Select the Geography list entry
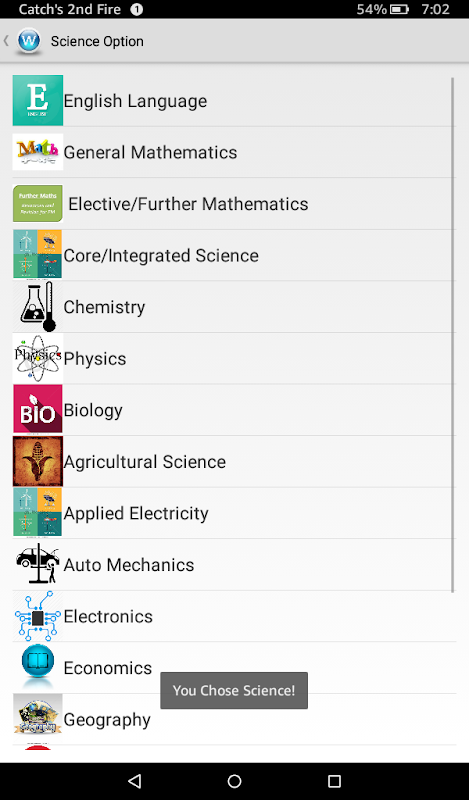Viewport: 469px width, 800px height. click(234, 719)
